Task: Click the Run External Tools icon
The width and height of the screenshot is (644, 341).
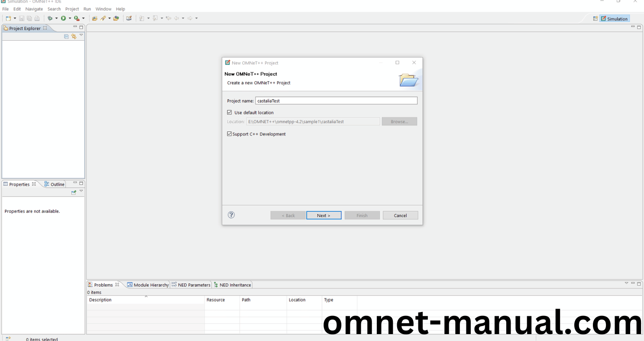Action: pyautogui.click(x=77, y=18)
